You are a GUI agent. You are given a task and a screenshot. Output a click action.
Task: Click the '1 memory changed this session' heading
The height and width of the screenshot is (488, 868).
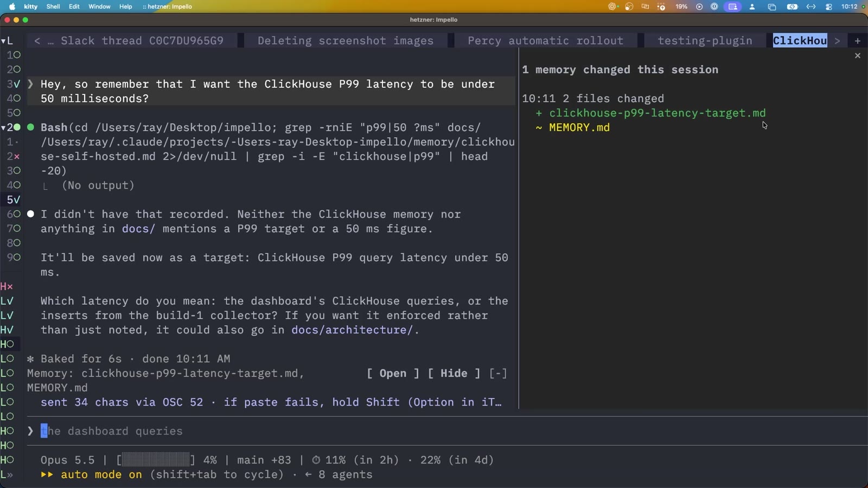click(620, 69)
